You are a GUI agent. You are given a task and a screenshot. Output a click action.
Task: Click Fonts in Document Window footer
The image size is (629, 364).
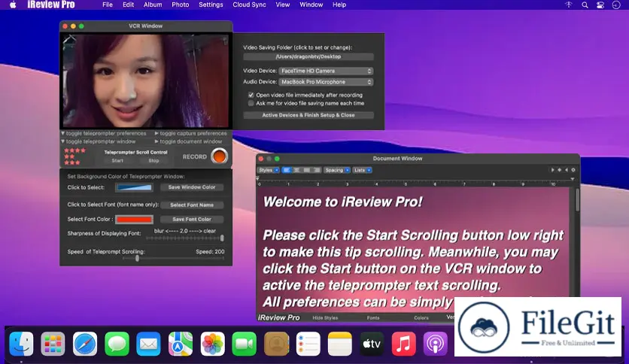click(373, 317)
